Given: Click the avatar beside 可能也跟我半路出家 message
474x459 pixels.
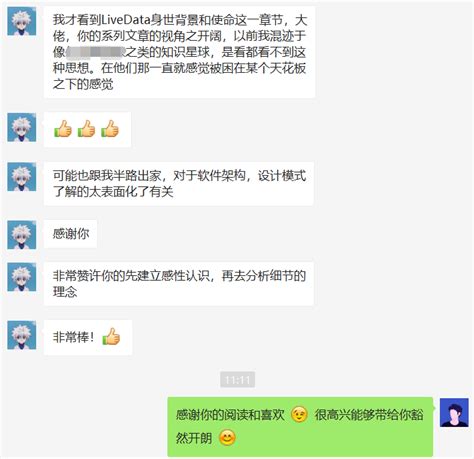Looking at the screenshot, I should [22, 177].
